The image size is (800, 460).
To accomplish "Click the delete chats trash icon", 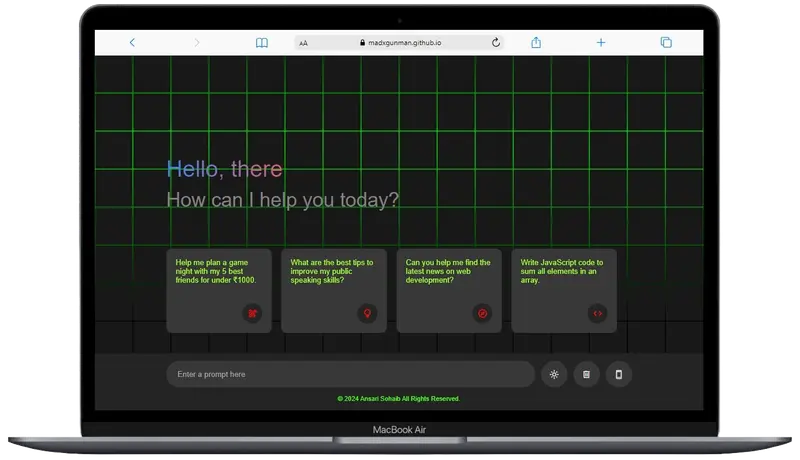I will pyautogui.click(x=586, y=374).
